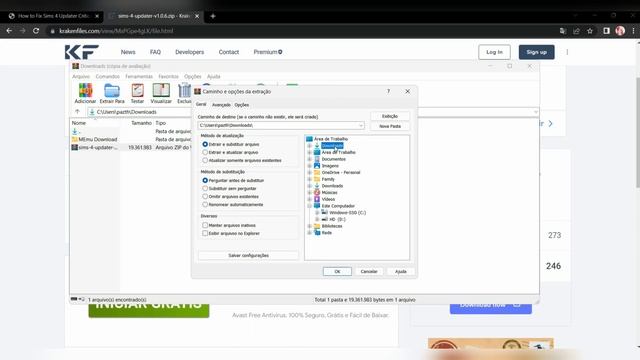Viewport: 640px width, 360px height.
Task: Click the KF Krakenfiles logo
Action: coord(82,52)
